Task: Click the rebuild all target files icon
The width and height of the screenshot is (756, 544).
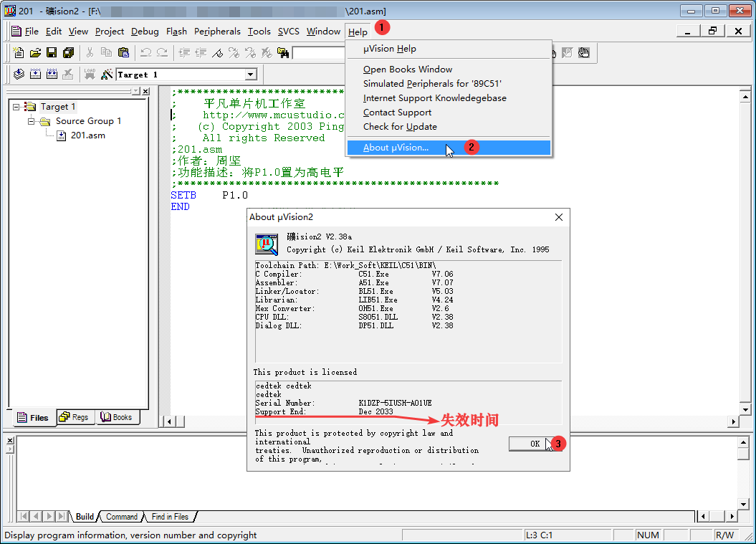Action: pyautogui.click(x=52, y=75)
